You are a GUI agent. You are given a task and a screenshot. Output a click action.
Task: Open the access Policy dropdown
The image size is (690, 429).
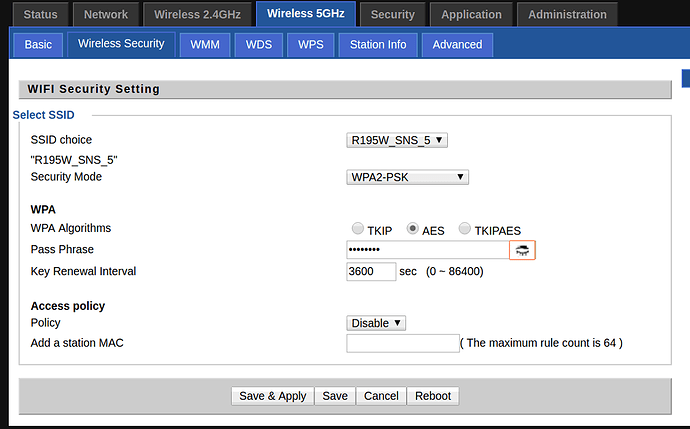[376, 323]
